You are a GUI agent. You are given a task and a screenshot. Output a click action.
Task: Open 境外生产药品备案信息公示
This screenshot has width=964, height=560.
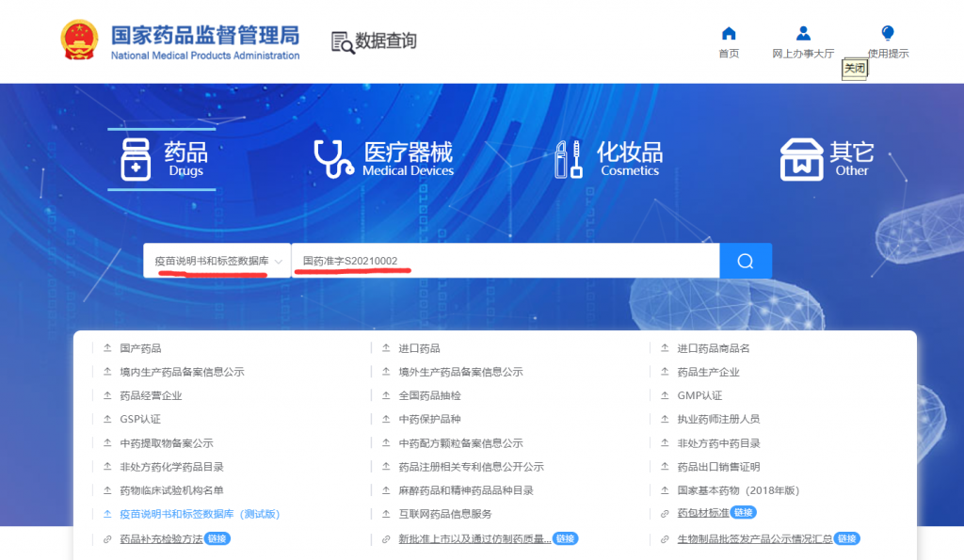460,372
